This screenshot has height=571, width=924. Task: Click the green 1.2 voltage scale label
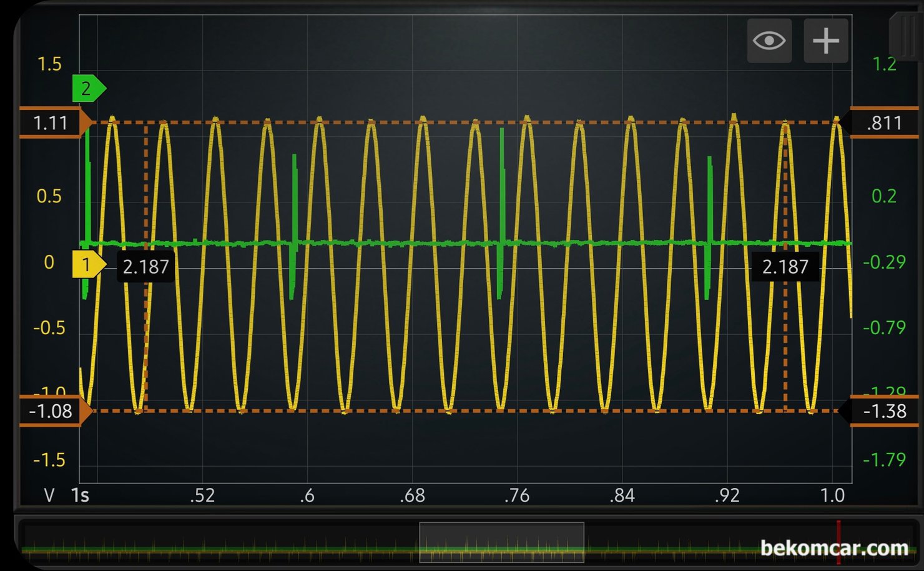[884, 64]
